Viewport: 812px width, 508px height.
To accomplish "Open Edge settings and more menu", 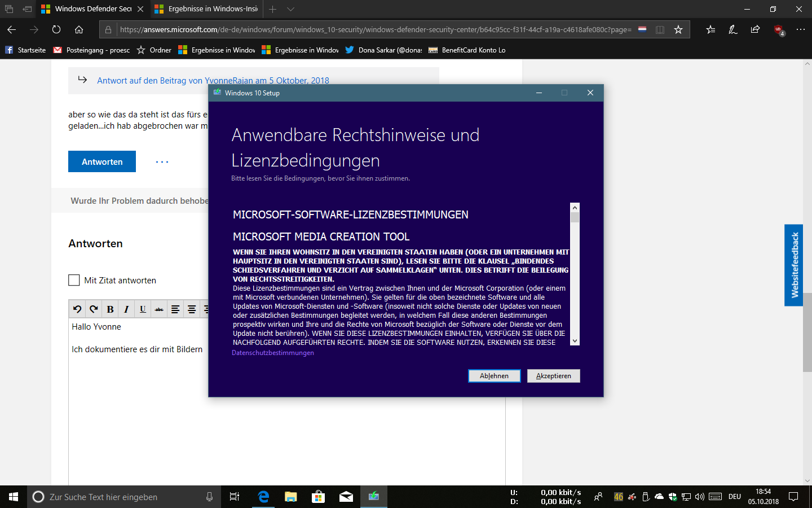I will click(801, 29).
